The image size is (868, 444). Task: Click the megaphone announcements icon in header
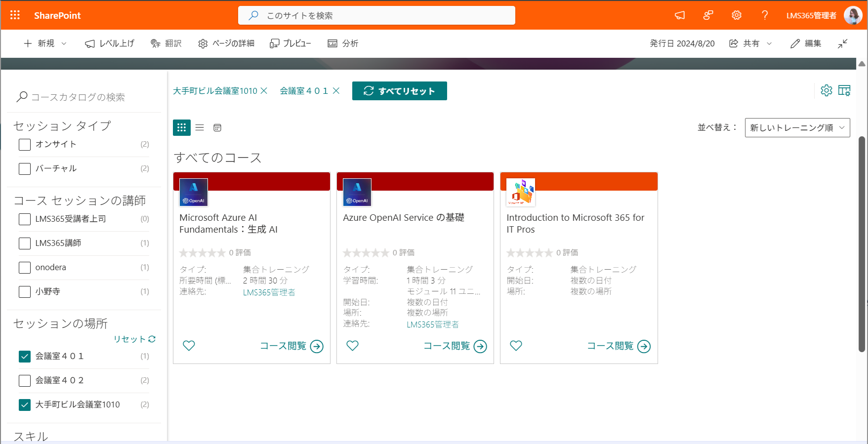click(680, 15)
